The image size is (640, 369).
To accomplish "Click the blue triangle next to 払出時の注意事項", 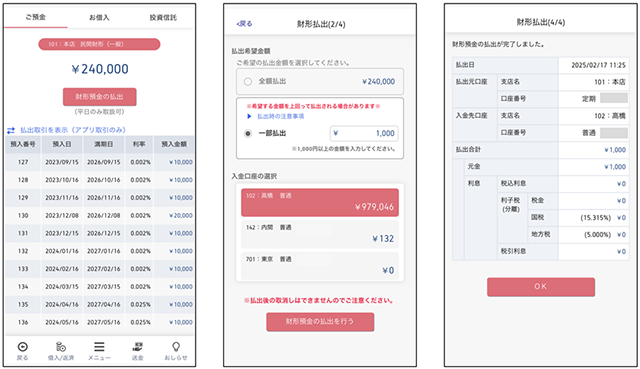I will [x=249, y=116].
